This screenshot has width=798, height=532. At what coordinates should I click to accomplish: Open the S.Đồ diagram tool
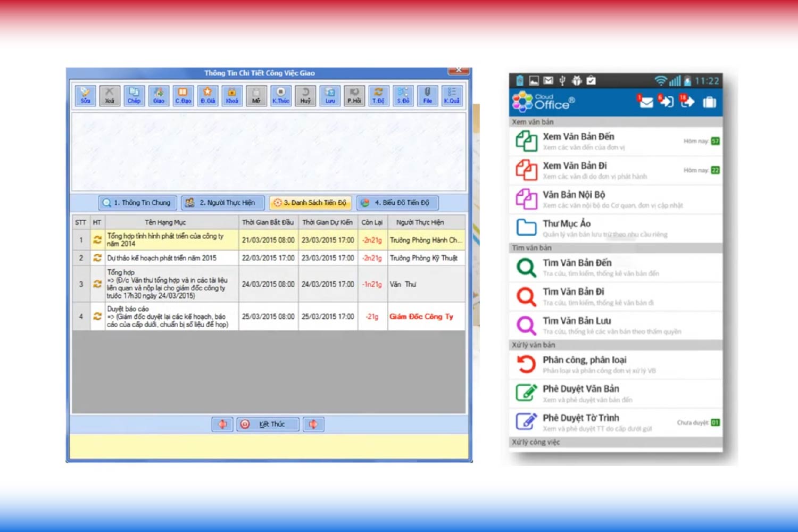pos(403,96)
